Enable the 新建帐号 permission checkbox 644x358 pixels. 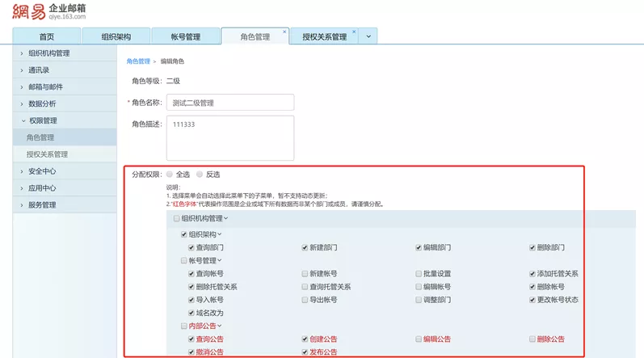pos(305,274)
